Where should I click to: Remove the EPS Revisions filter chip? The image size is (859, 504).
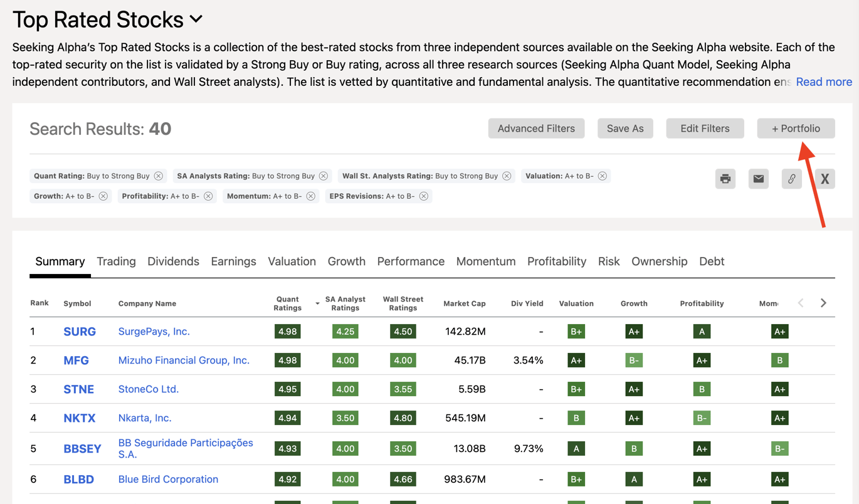[424, 196]
